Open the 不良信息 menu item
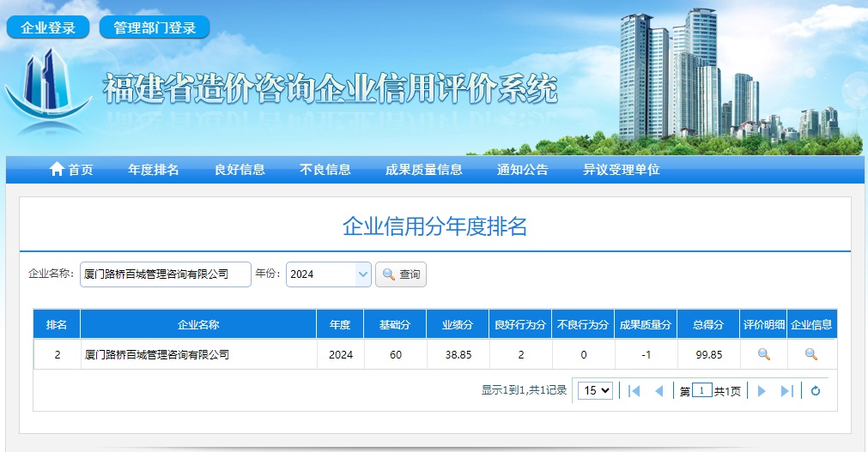Viewport: 868px width, 452px height. coord(325,170)
